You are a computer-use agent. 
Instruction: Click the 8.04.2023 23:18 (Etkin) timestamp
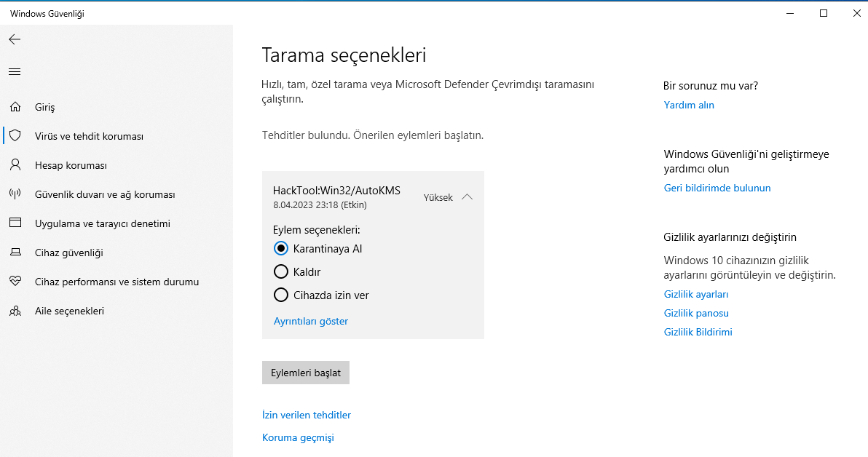320,204
